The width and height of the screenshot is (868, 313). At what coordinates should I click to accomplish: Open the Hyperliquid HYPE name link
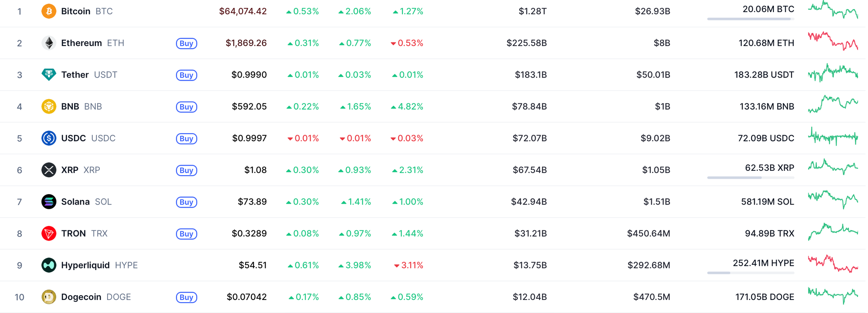tap(99, 265)
